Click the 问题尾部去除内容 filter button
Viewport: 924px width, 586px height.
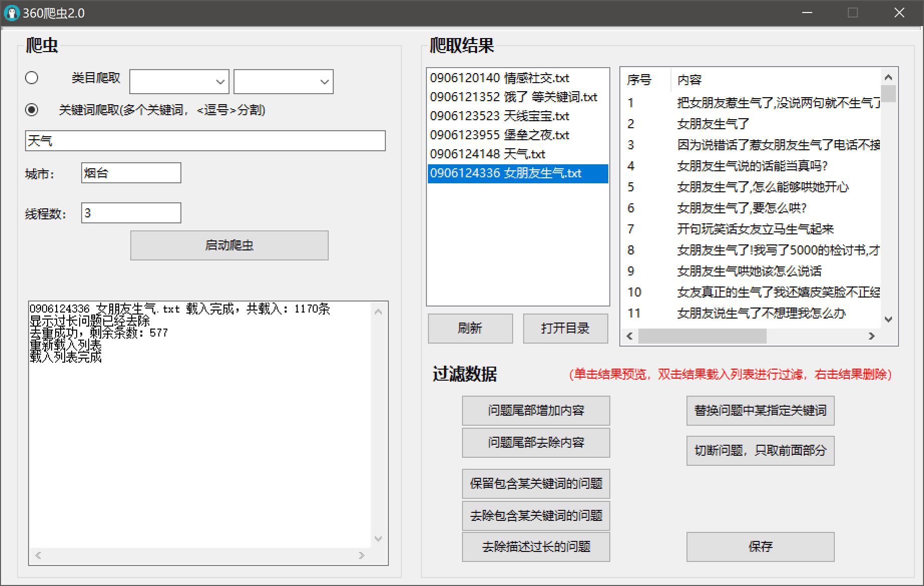(535, 443)
